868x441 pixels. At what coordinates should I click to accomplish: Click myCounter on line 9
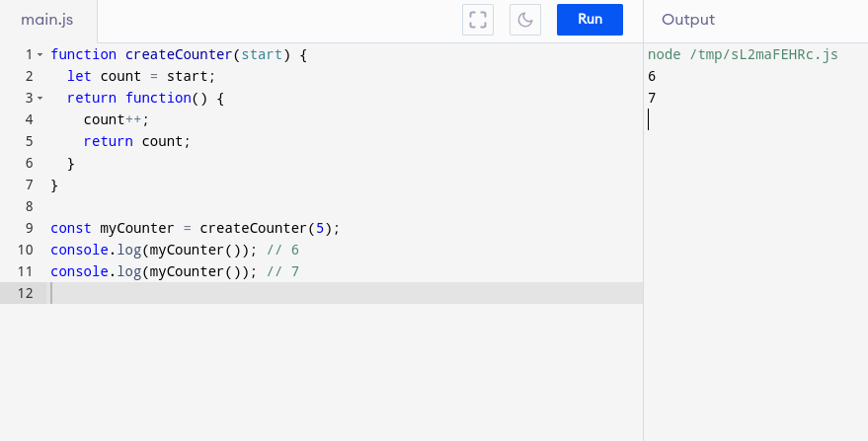click(x=137, y=228)
